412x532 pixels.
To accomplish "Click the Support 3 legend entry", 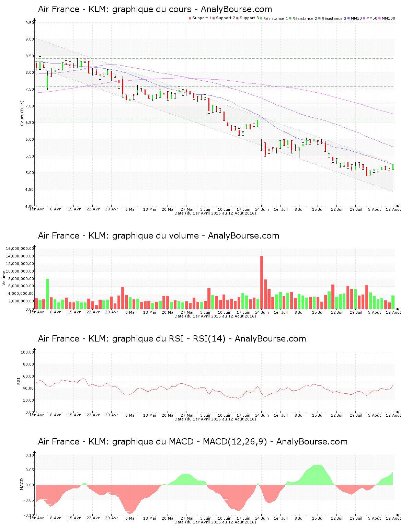I will coord(248,18).
